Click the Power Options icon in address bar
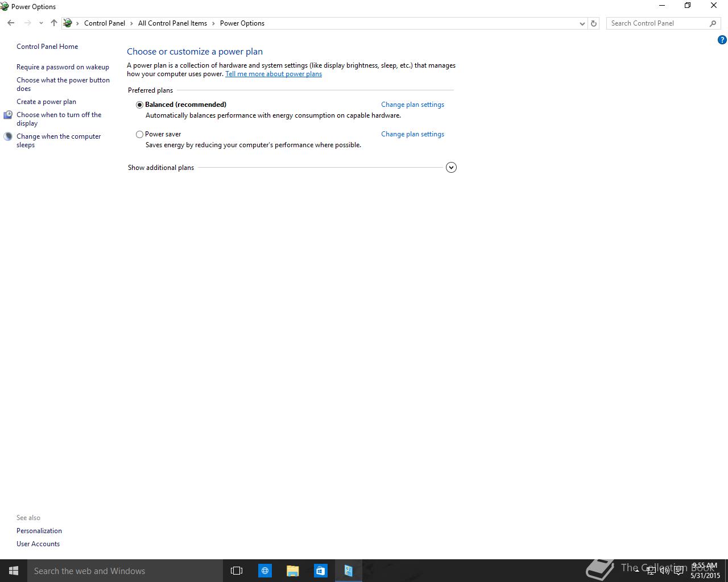Viewport: 728px width, 582px height. [68, 23]
